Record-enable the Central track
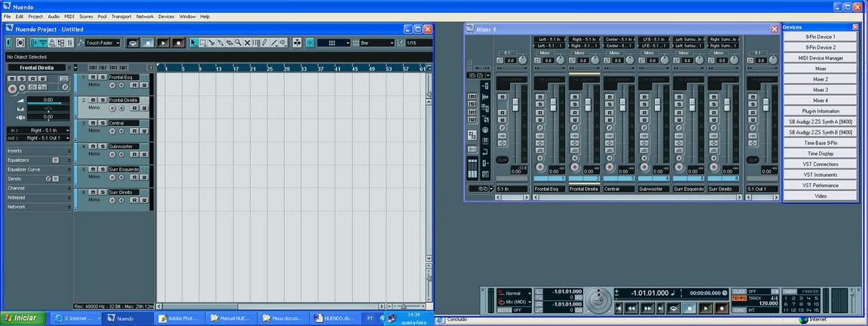The height and width of the screenshot is (326, 868). (112, 131)
